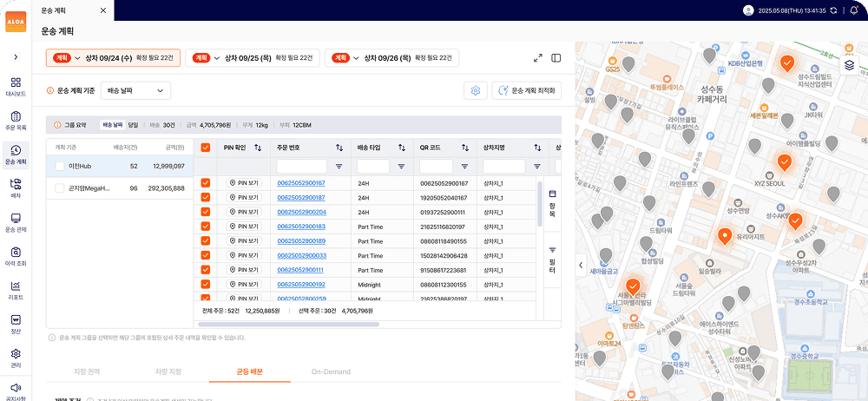Open the 배송 날짜 criteria dropdown
The width and height of the screenshot is (868, 401).
[x=135, y=90]
